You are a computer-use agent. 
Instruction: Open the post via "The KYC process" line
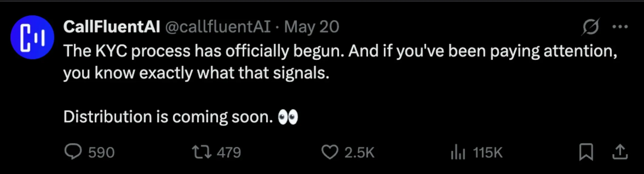tap(340, 51)
